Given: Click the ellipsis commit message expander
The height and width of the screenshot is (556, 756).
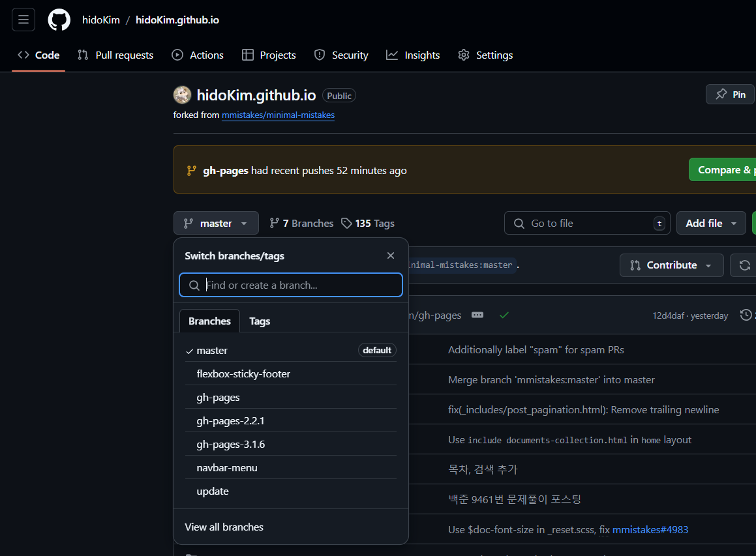Looking at the screenshot, I should [x=477, y=315].
